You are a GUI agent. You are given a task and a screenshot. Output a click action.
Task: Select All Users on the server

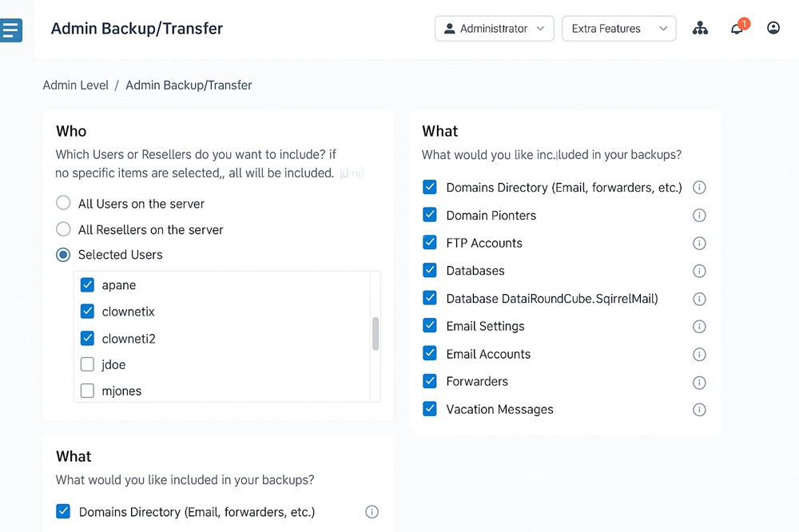coord(63,204)
